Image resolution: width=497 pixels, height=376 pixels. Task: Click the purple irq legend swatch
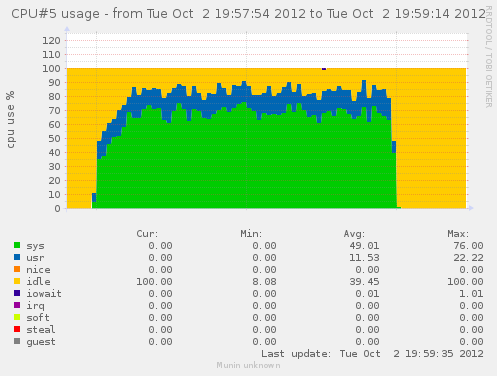tap(17, 305)
